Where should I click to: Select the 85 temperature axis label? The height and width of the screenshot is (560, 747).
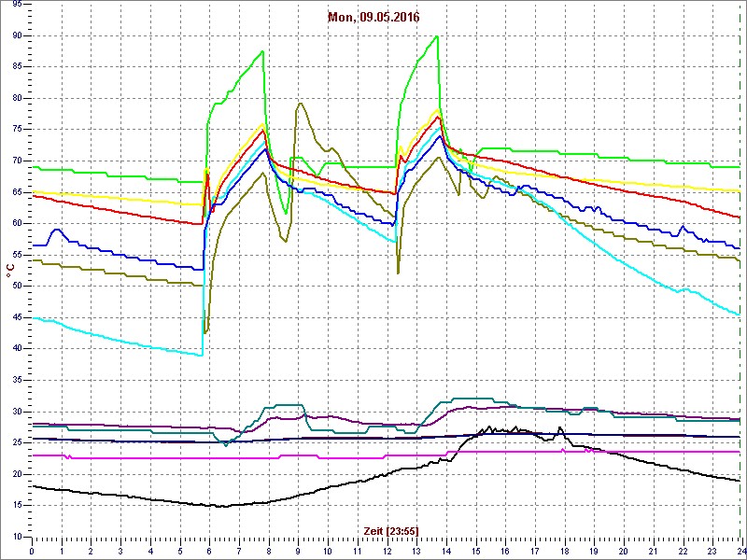16,67
